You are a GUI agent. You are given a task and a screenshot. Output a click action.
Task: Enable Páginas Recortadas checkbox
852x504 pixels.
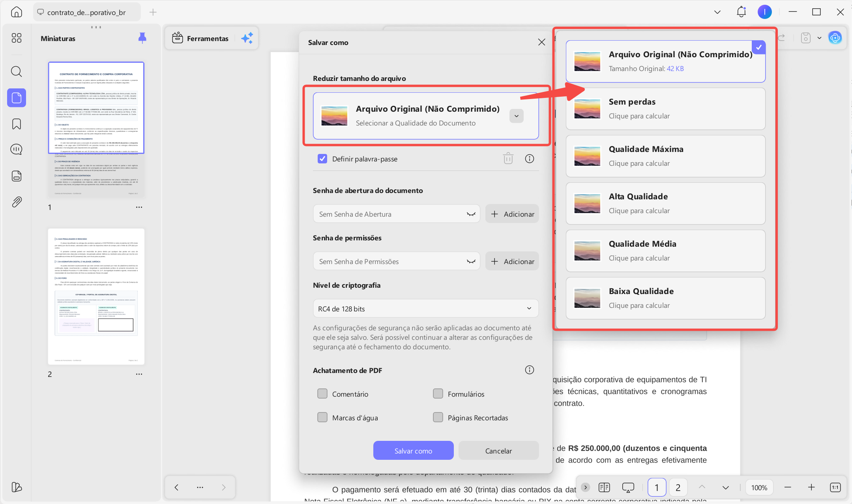tap(438, 417)
